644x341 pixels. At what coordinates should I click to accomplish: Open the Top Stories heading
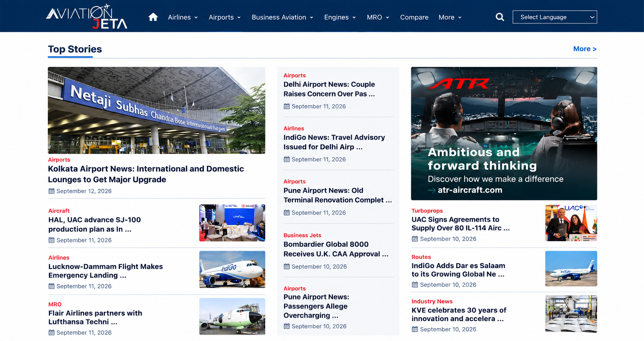(75, 49)
